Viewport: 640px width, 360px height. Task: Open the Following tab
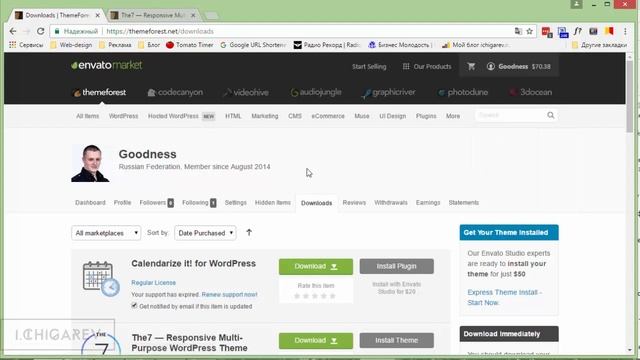[199, 202]
